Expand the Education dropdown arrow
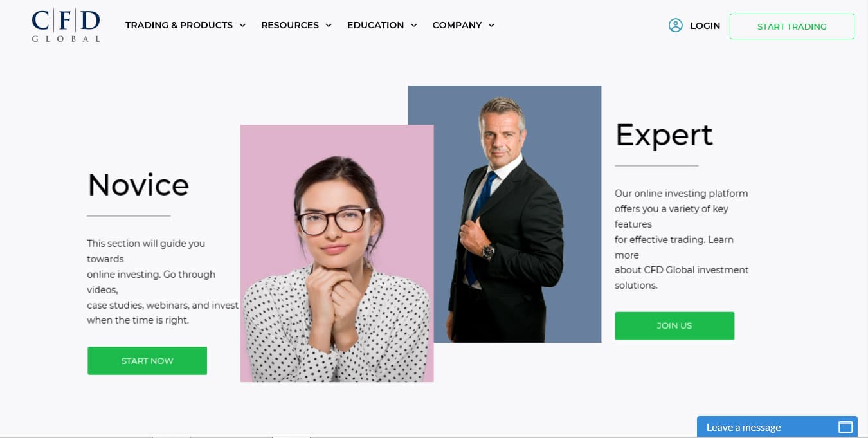The height and width of the screenshot is (438, 868). tap(413, 26)
